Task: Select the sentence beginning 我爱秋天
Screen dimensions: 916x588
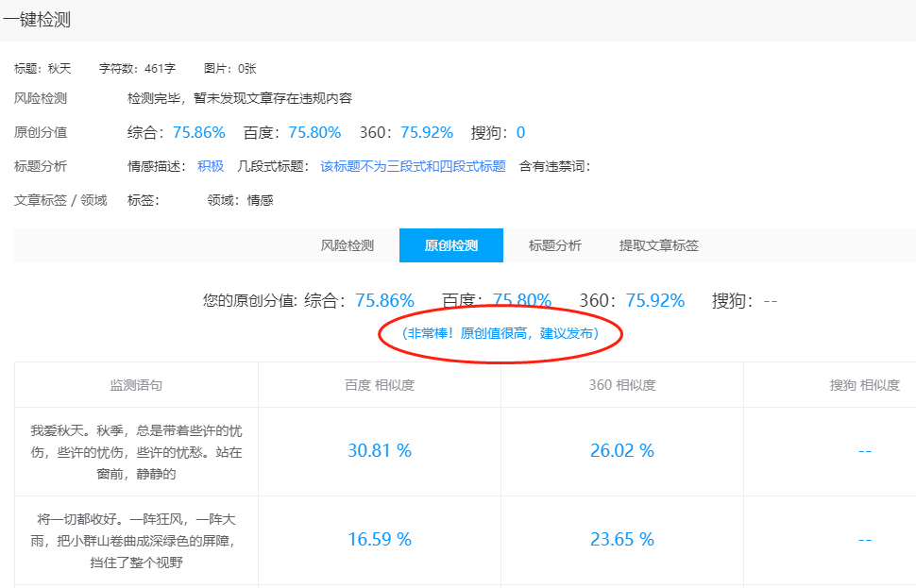Action: (136, 451)
